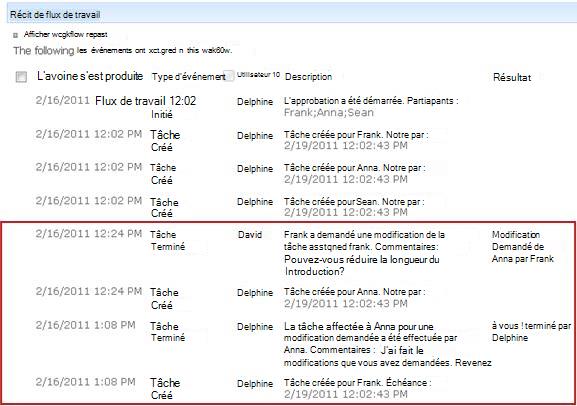577x406 pixels.
Task: Click result terminé par Delphine
Action: tap(531, 332)
